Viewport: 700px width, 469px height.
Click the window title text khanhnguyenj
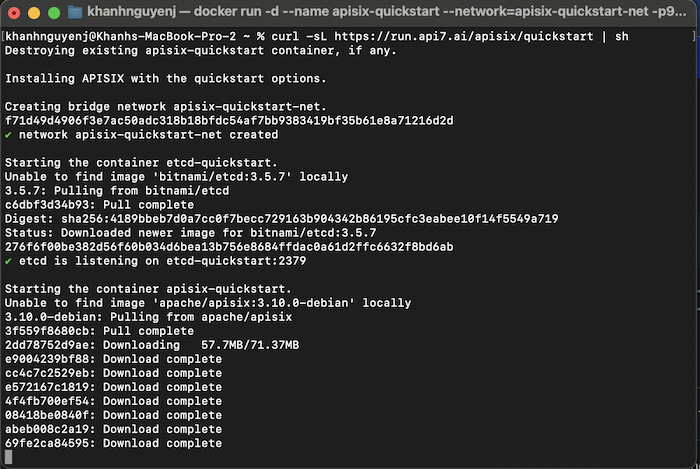click(132, 12)
